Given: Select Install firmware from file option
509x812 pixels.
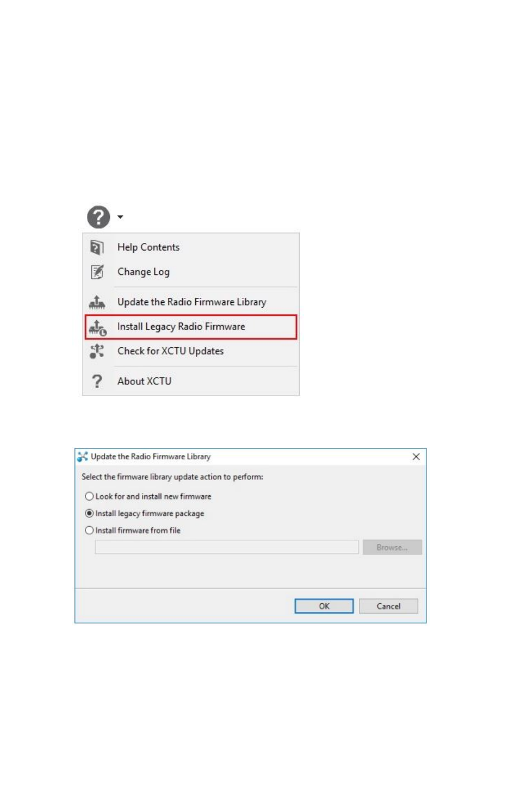Looking at the screenshot, I should click(x=133, y=530).
